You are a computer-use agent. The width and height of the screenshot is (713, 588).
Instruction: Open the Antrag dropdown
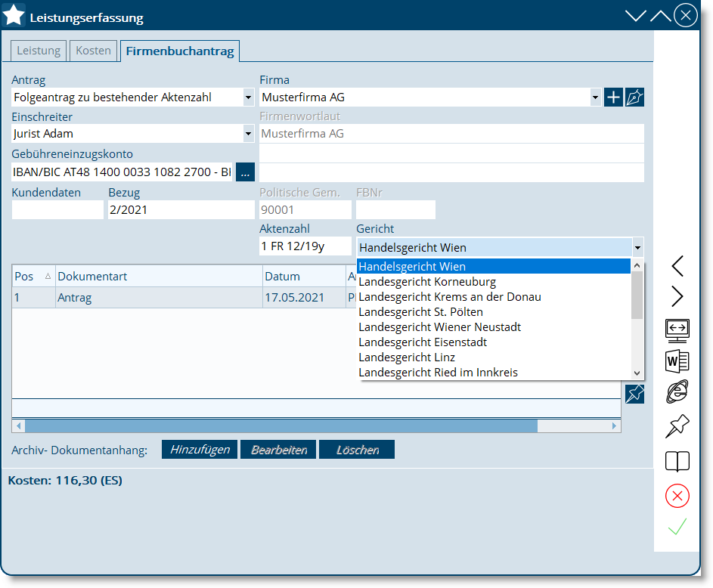pyautogui.click(x=248, y=97)
